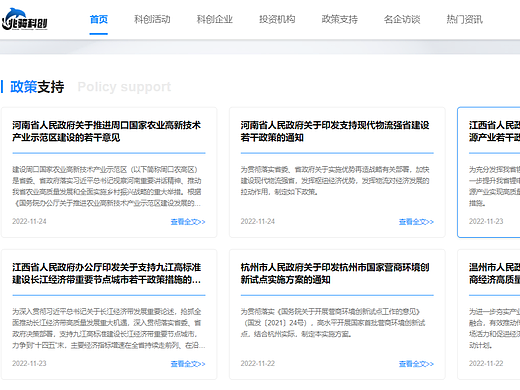Open the 热门资讯 nav item
This screenshot has width=520, height=390.
pyautogui.click(x=464, y=19)
